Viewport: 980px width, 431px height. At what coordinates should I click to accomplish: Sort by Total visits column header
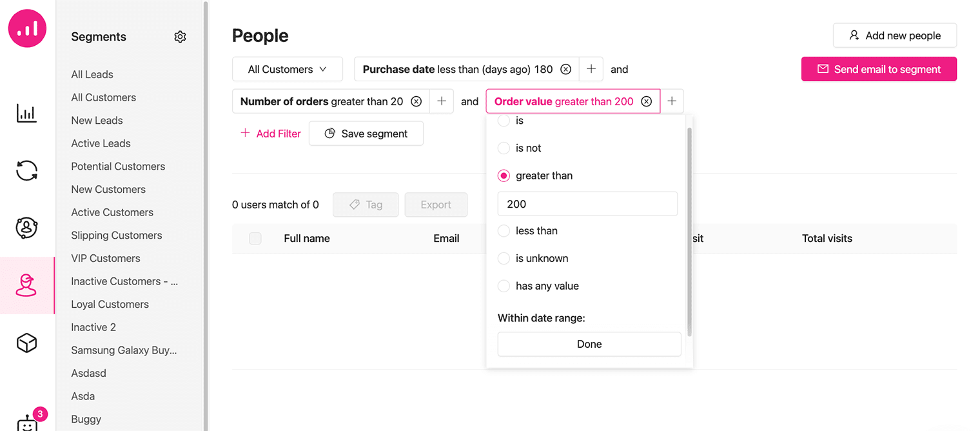point(827,238)
